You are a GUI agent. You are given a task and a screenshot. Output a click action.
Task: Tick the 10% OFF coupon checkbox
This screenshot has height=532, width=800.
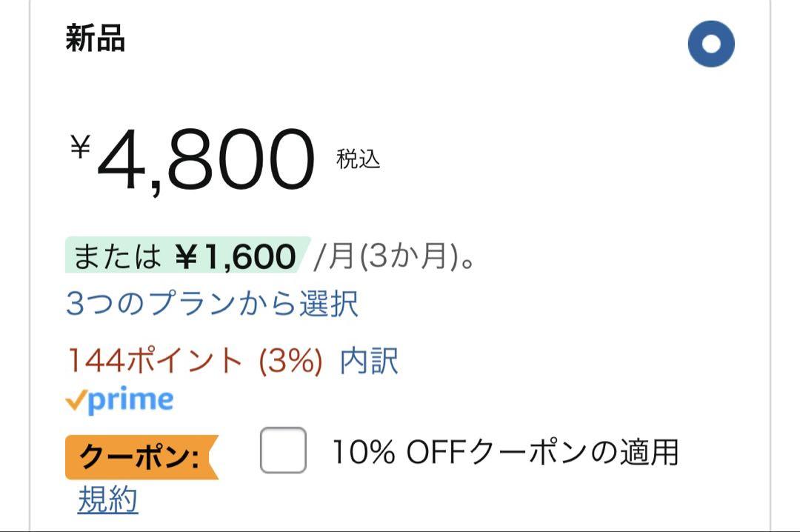283,450
